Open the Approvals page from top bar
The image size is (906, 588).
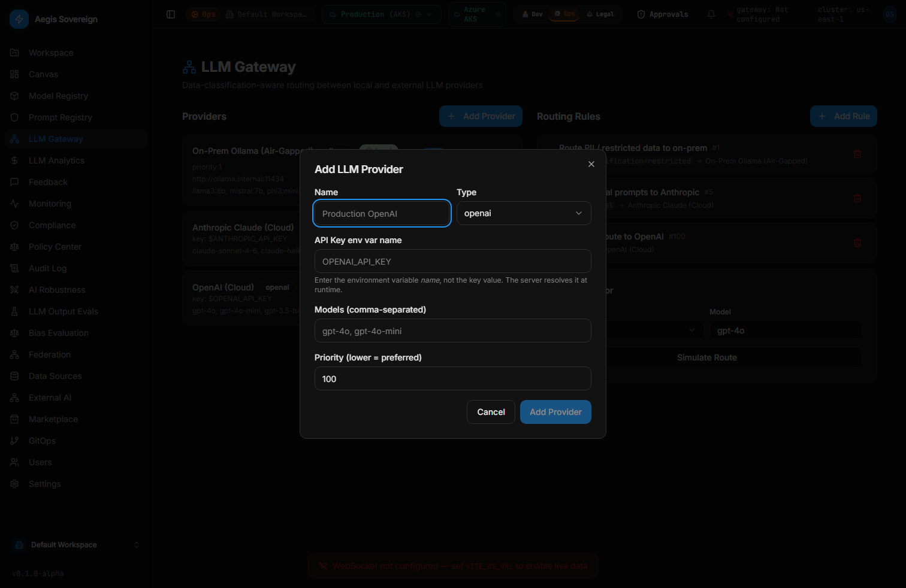coord(663,14)
